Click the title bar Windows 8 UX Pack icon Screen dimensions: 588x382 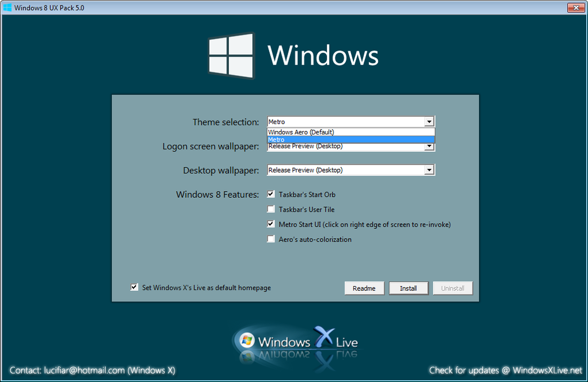[x=7, y=8]
